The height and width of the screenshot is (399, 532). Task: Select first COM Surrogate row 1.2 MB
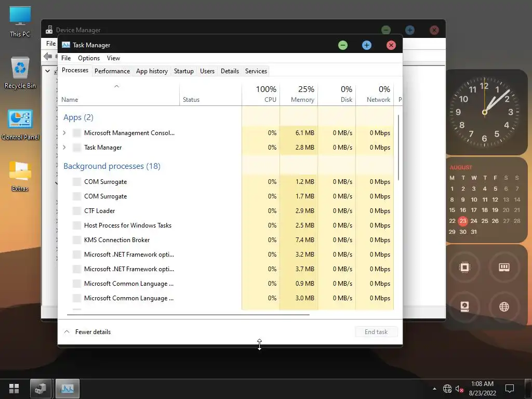[x=226, y=181]
